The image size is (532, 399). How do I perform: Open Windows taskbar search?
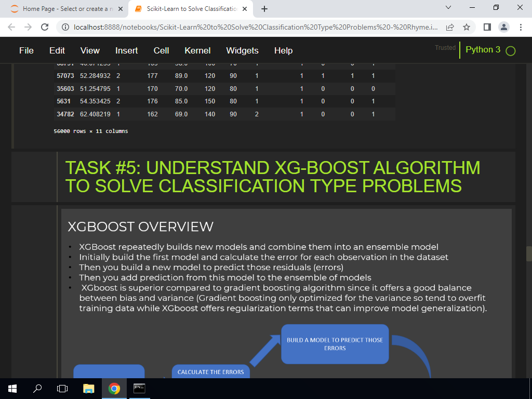37,389
